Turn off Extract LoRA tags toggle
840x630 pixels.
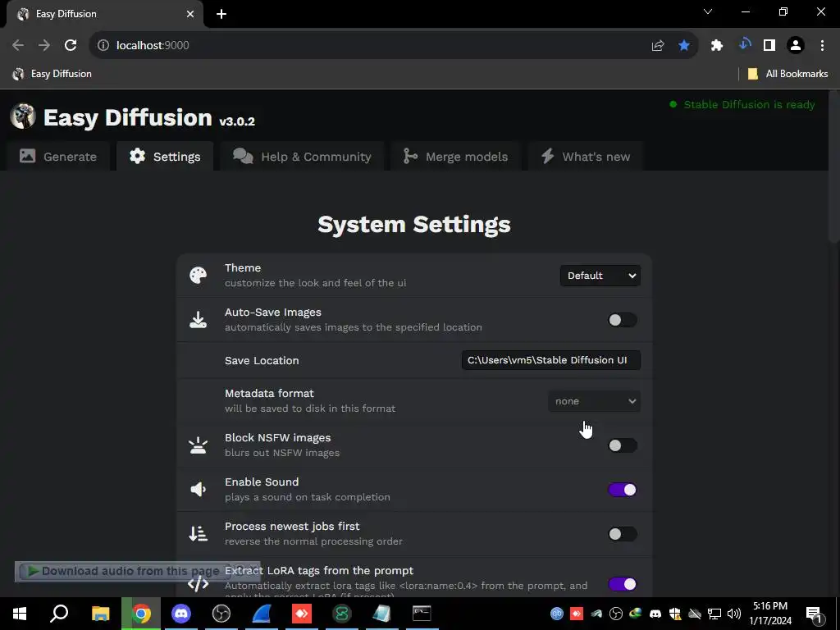click(622, 584)
